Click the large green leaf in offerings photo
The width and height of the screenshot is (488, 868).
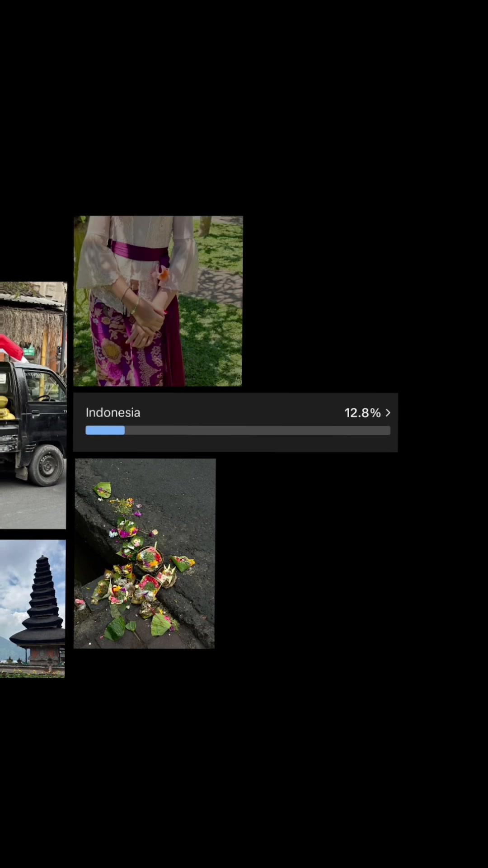pyautogui.click(x=161, y=624)
